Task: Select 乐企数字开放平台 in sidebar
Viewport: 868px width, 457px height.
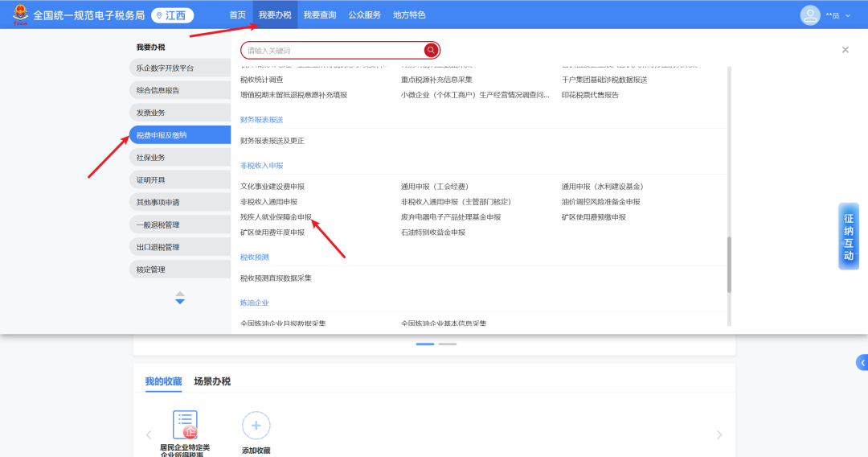Action: click(180, 68)
